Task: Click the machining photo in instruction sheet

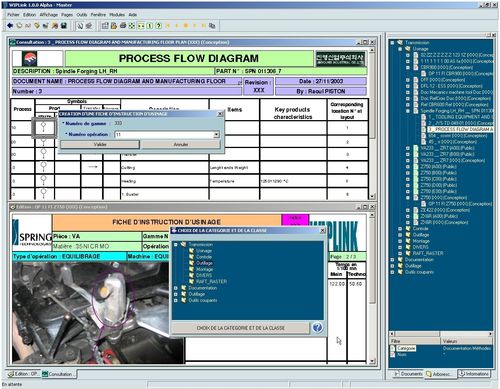Action: (x=98, y=313)
